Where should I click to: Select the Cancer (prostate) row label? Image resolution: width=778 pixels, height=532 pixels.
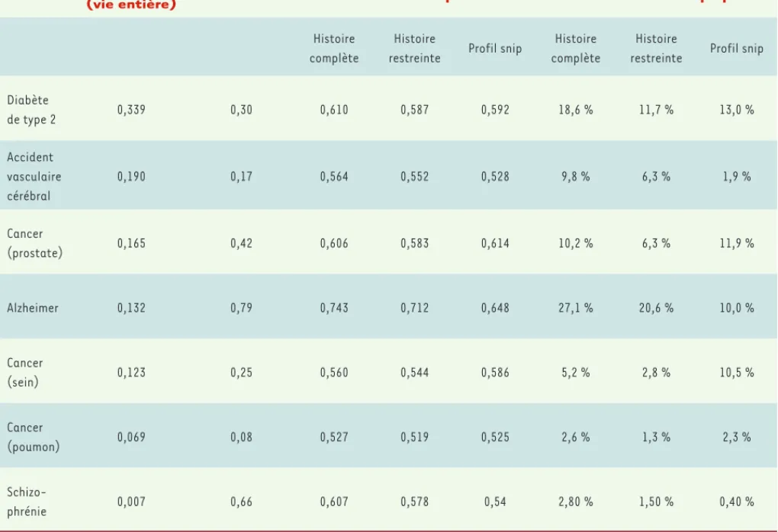pos(35,243)
